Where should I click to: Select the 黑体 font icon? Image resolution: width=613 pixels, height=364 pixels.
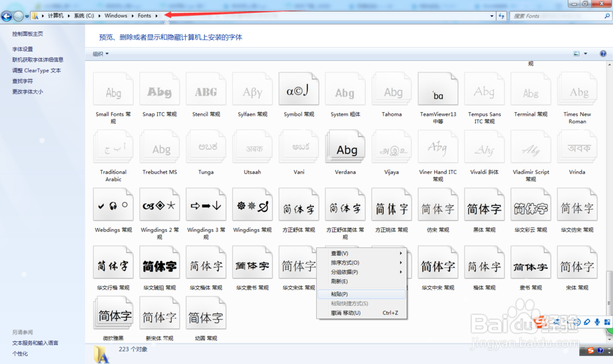484,205
